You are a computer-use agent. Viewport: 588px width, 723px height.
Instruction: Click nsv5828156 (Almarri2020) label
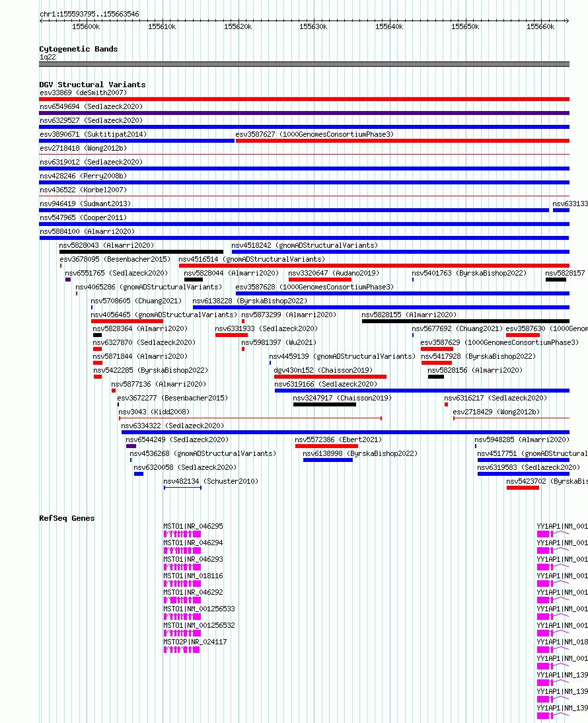475,370
